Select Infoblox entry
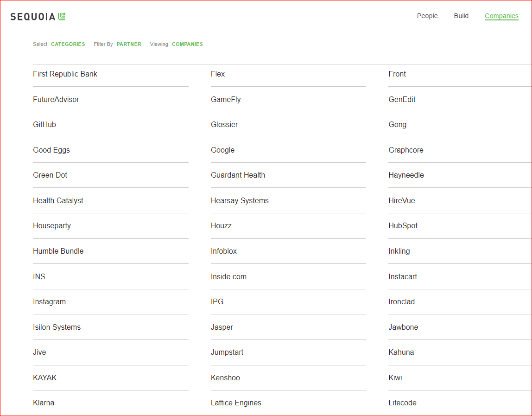Screen dimensions: 532x416 pos(223,251)
